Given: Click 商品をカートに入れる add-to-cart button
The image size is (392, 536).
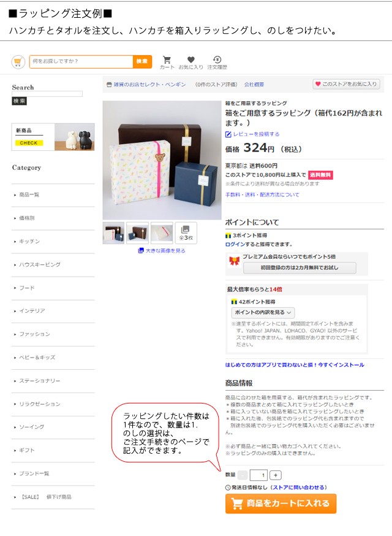Looking at the screenshot, I should click(x=281, y=503).
